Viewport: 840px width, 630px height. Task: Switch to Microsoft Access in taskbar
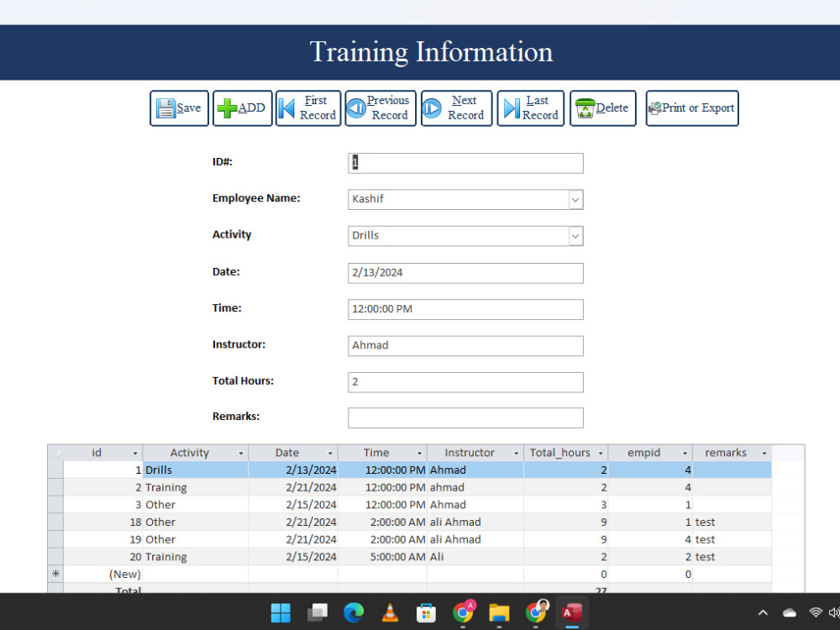572,613
